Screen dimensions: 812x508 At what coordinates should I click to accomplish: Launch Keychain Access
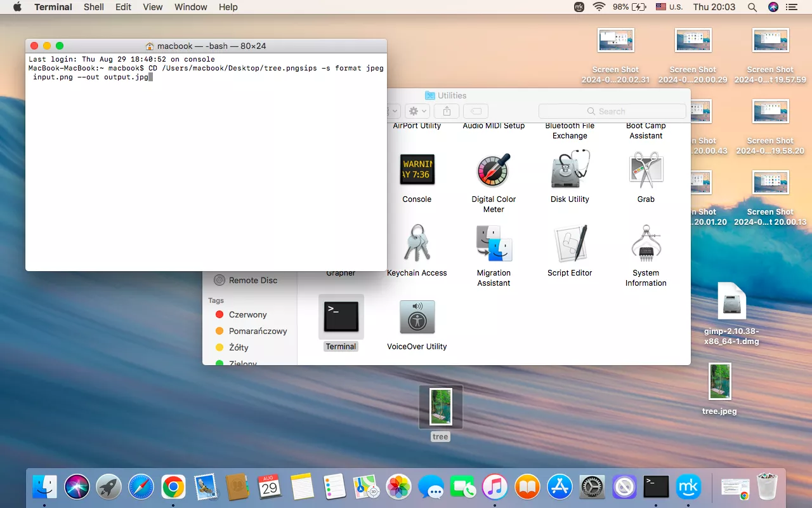(x=417, y=244)
